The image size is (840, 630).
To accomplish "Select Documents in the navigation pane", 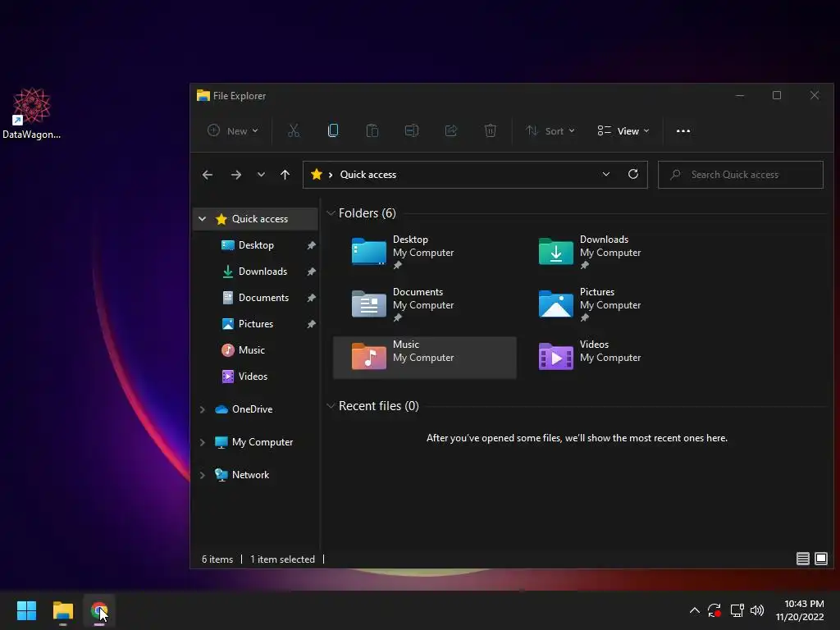I will pyautogui.click(x=263, y=297).
